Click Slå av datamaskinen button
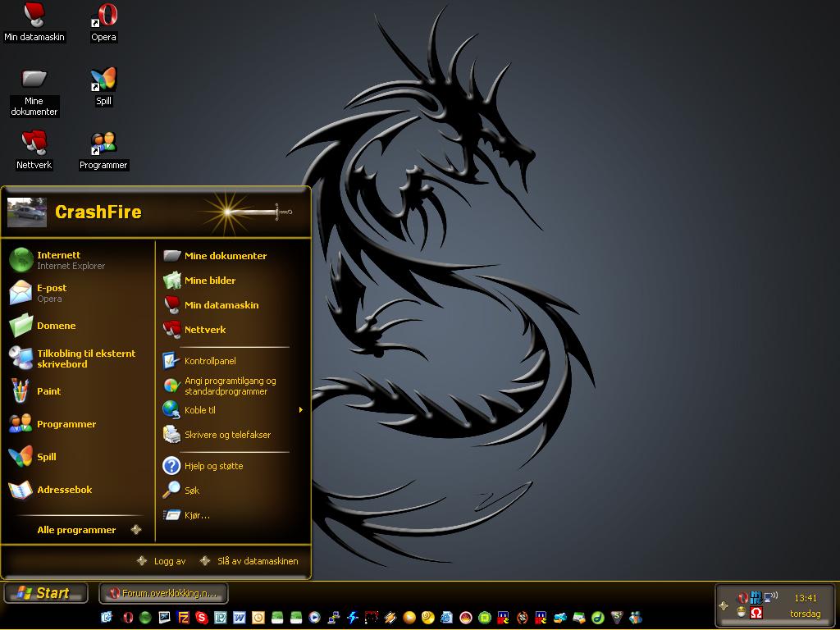Viewport: 840px width, 630px height. tap(249, 561)
